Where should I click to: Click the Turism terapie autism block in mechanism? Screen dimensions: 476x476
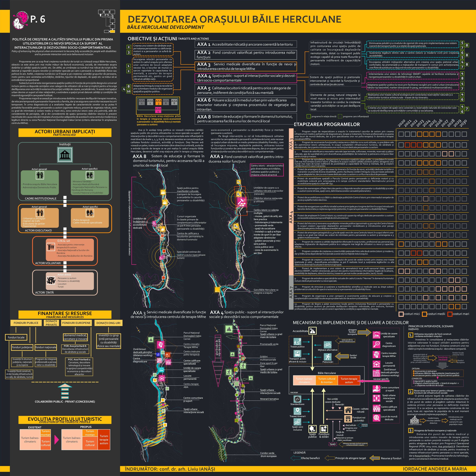tap(349, 380)
